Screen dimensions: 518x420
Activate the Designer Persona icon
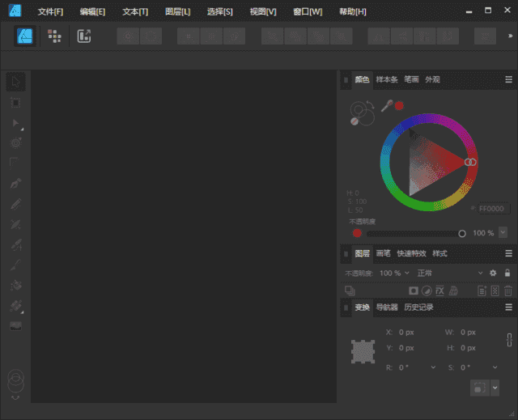25,36
